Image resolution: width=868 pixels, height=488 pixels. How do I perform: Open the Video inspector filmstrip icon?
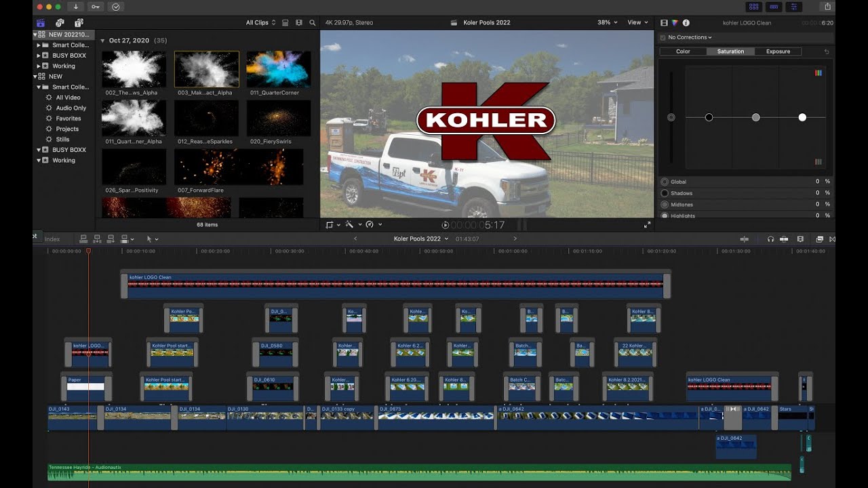point(664,22)
